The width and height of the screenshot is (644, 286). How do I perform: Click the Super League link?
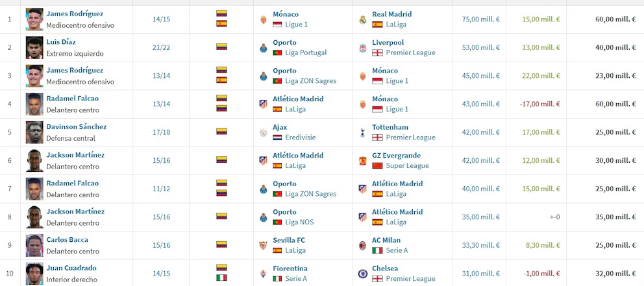(x=408, y=166)
